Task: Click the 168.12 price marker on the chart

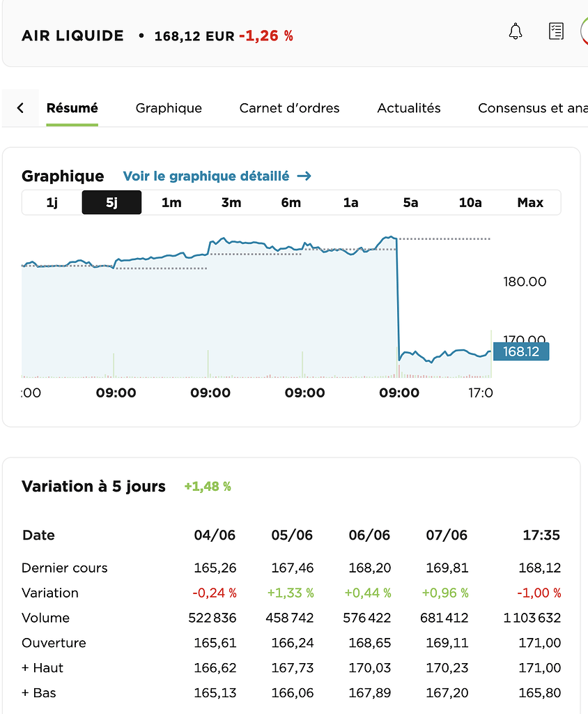Action: (x=521, y=352)
